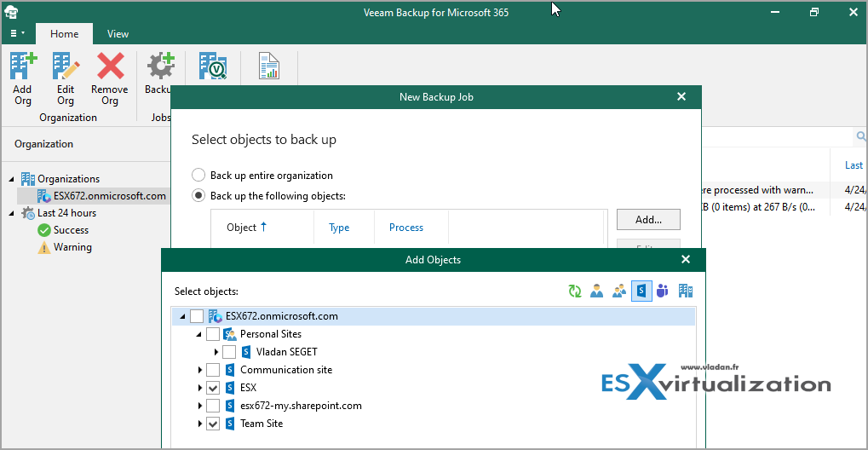Check the Personal Sites checkbox
868x450 pixels.
coord(213,334)
